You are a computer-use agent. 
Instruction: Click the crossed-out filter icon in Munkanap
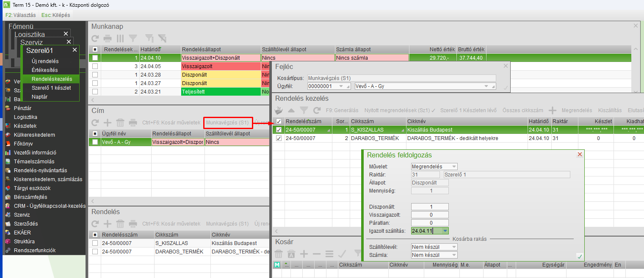click(162, 38)
